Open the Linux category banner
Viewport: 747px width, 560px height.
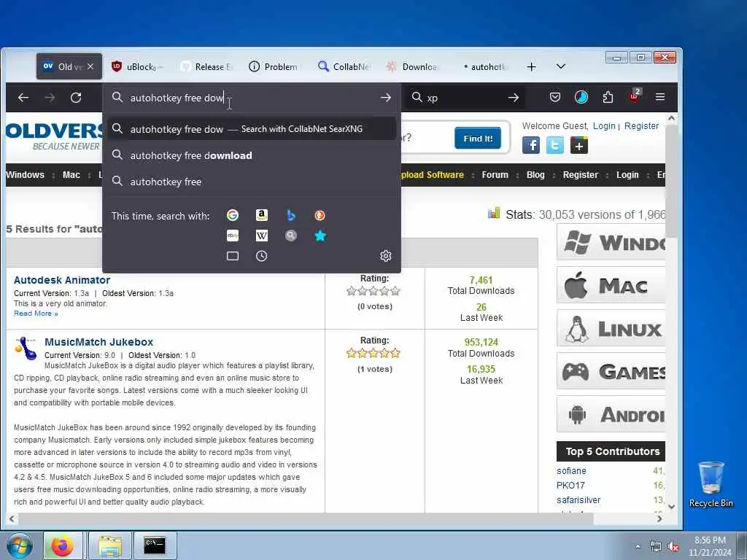click(611, 328)
